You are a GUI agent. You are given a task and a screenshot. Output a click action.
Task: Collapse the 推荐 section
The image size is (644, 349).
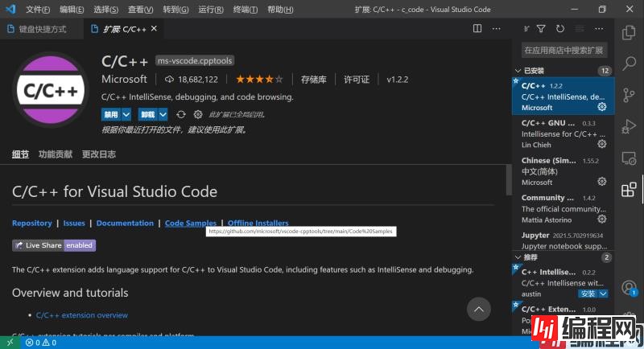pos(518,257)
